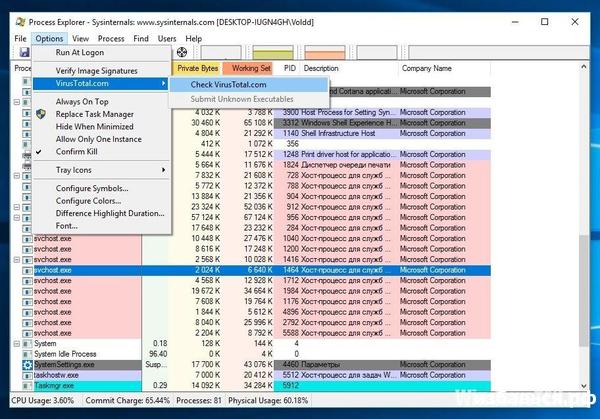Maximize the Process Explorer window
The height and width of the screenshot is (419, 600).
[545, 22]
